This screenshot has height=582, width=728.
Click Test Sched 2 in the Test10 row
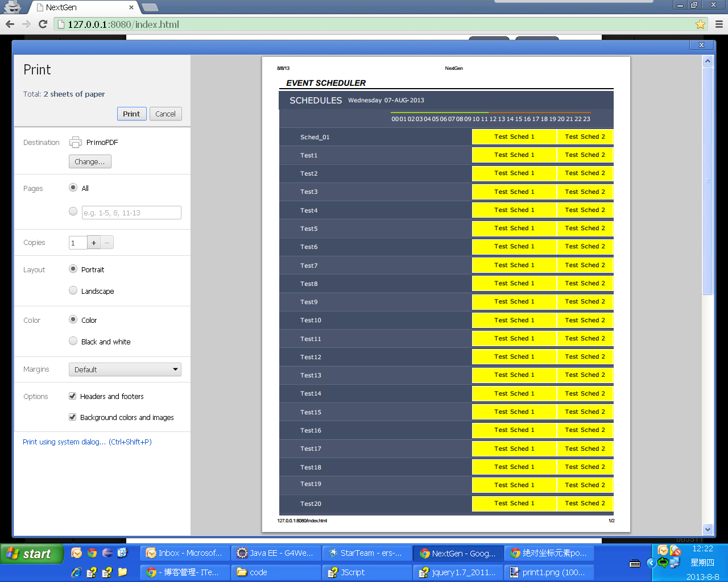tap(585, 320)
